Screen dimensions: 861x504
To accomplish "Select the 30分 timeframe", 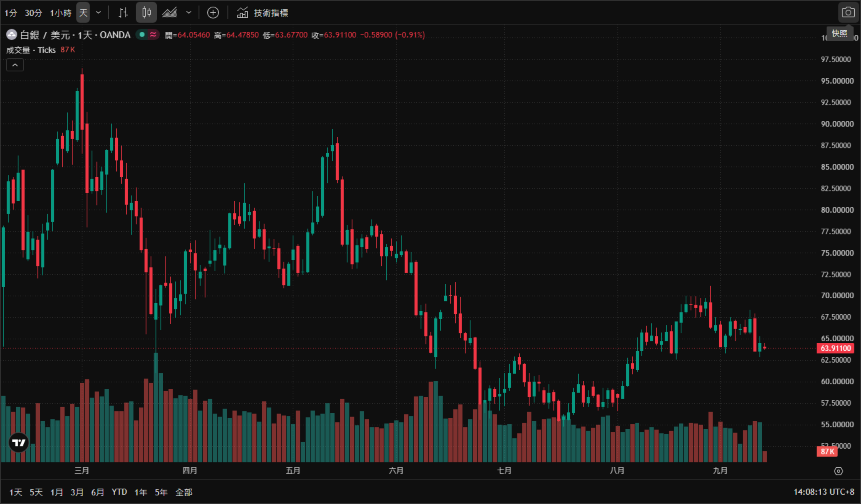I will 33,13.
